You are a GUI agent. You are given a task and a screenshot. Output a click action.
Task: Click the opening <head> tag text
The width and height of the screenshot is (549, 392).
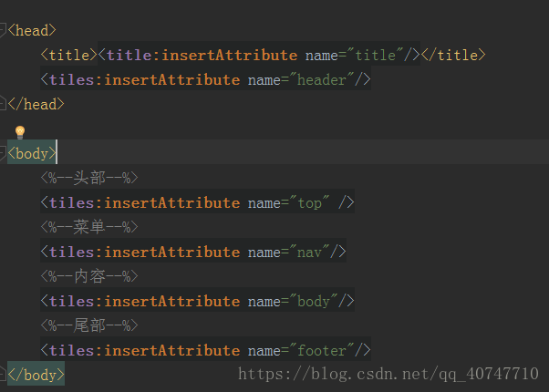[x=32, y=30]
